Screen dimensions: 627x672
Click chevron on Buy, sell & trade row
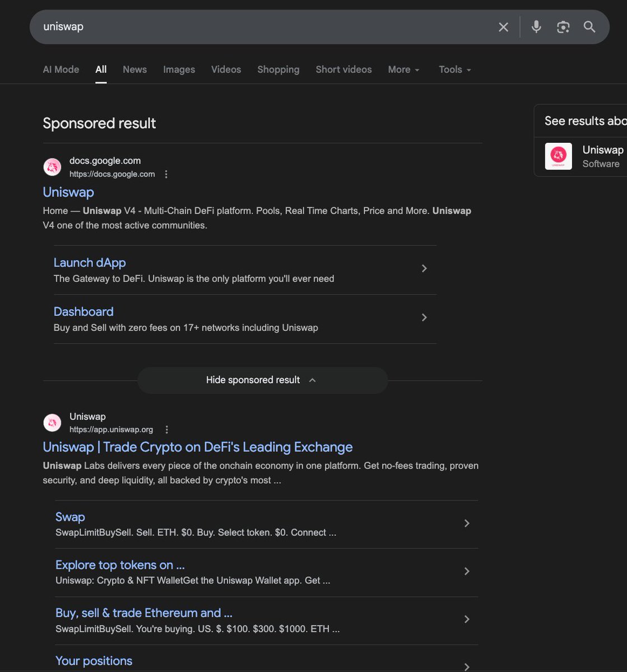pyautogui.click(x=467, y=619)
